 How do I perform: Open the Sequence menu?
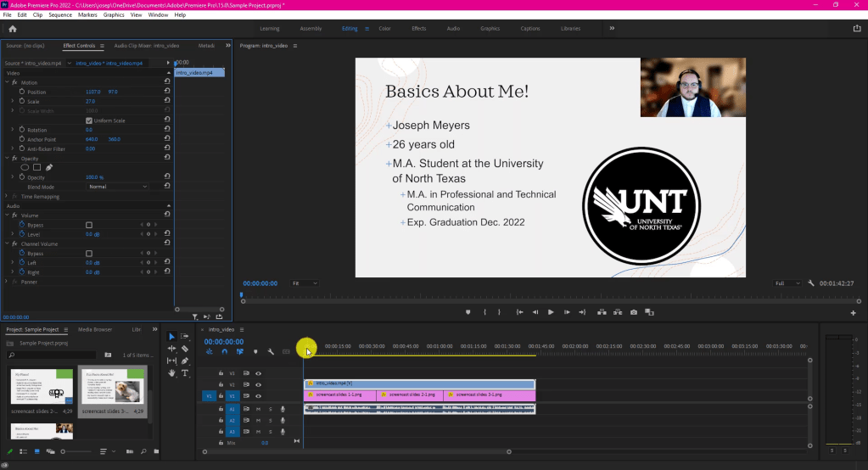60,15
